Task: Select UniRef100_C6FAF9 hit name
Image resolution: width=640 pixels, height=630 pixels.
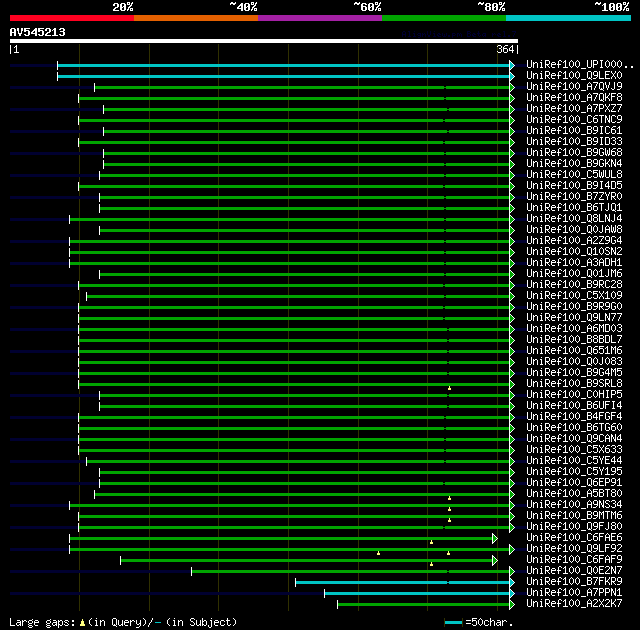Action: click(574, 560)
